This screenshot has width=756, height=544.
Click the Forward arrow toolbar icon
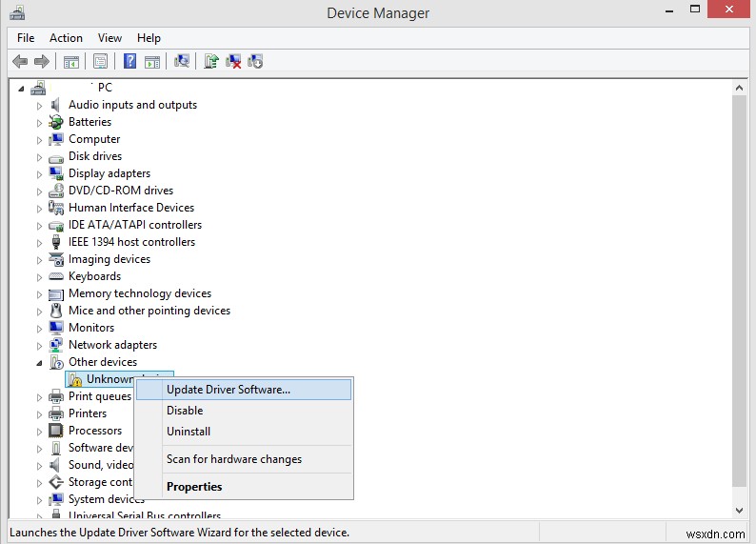point(41,62)
